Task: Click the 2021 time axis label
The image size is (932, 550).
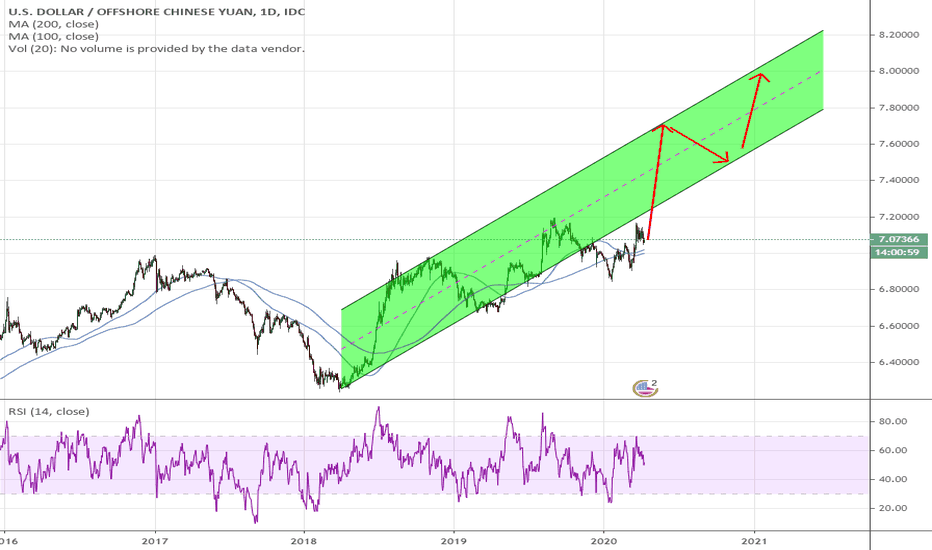Action: pos(754,541)
